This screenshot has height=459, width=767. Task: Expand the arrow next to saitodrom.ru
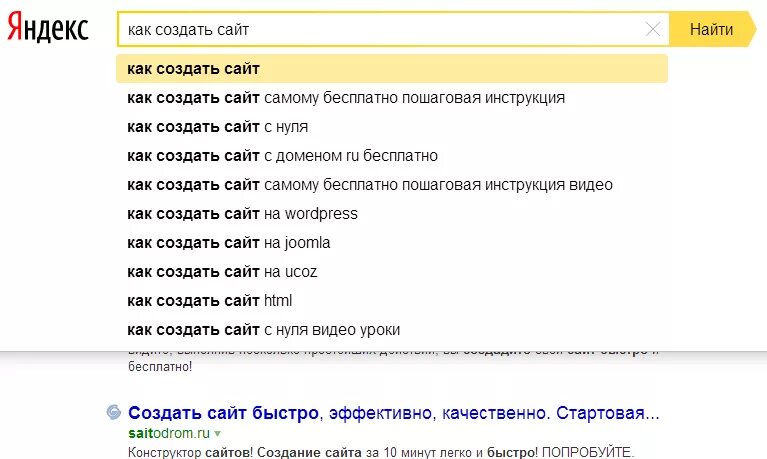click(x=218, y=434)
